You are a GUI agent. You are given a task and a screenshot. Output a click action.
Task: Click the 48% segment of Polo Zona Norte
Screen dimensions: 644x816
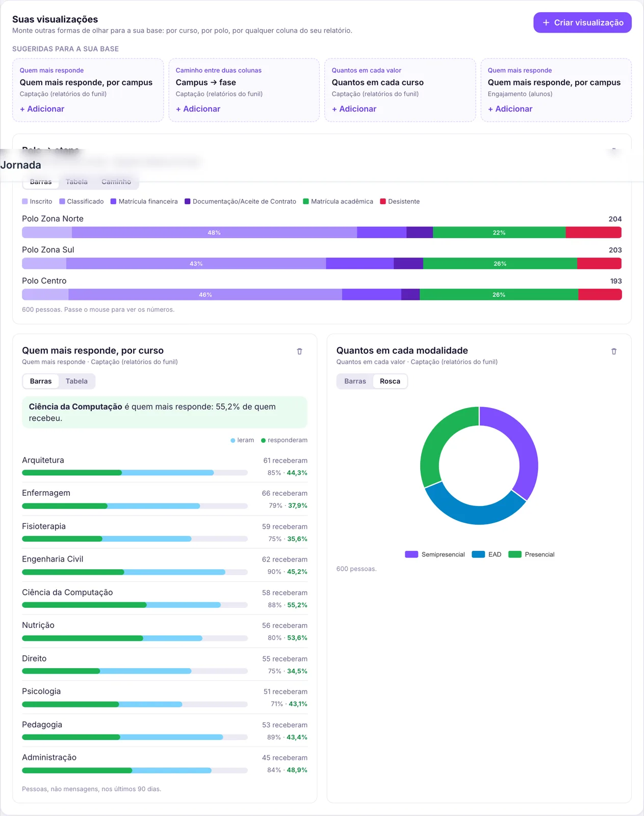click(x=214, y=233)
